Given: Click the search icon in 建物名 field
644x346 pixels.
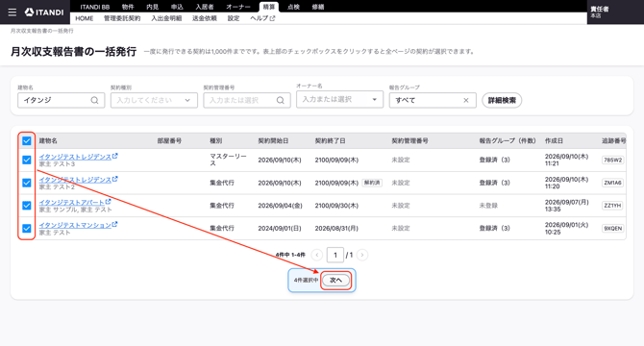Looking at the screenshot, I should pyautogui.click(x=94, y=100).
